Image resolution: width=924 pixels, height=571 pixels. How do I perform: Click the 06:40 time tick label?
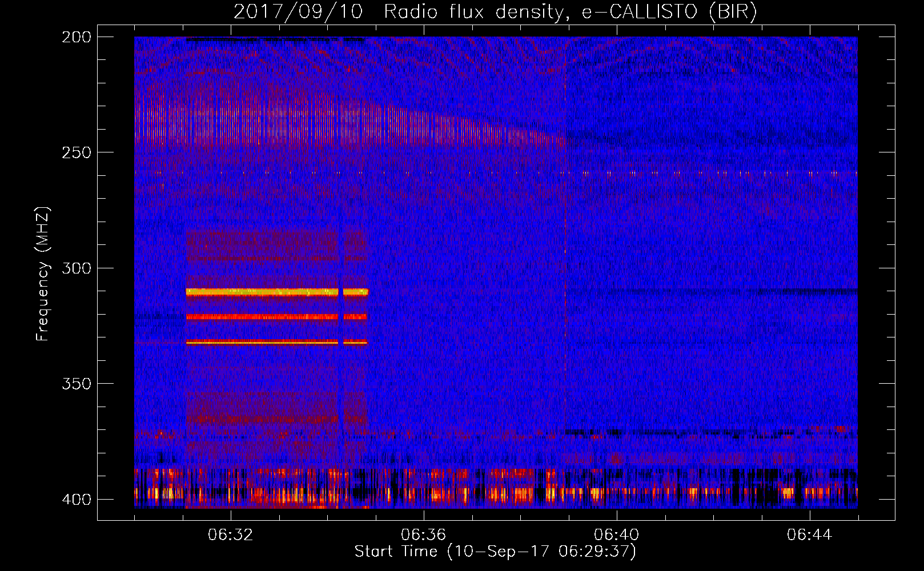(617, 535)
